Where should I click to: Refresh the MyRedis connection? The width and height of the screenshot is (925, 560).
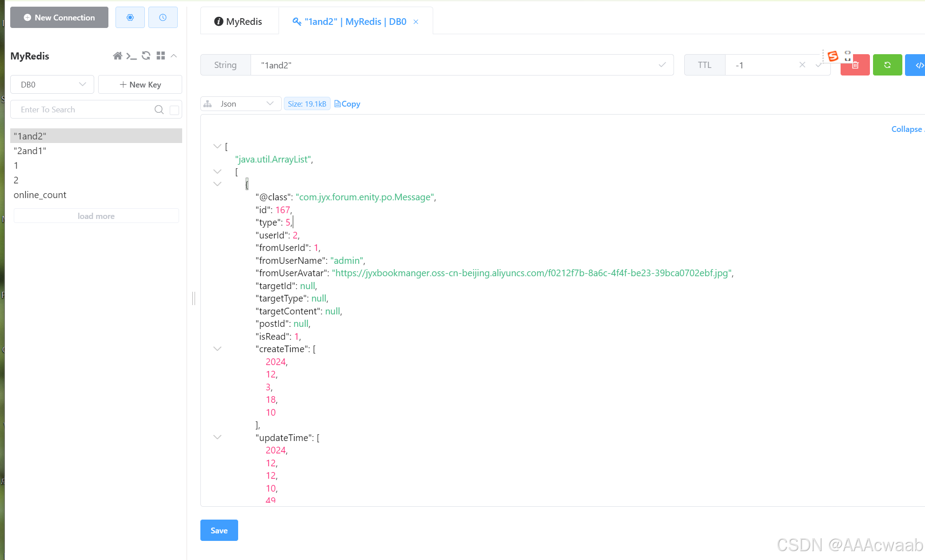coord(146,56)
